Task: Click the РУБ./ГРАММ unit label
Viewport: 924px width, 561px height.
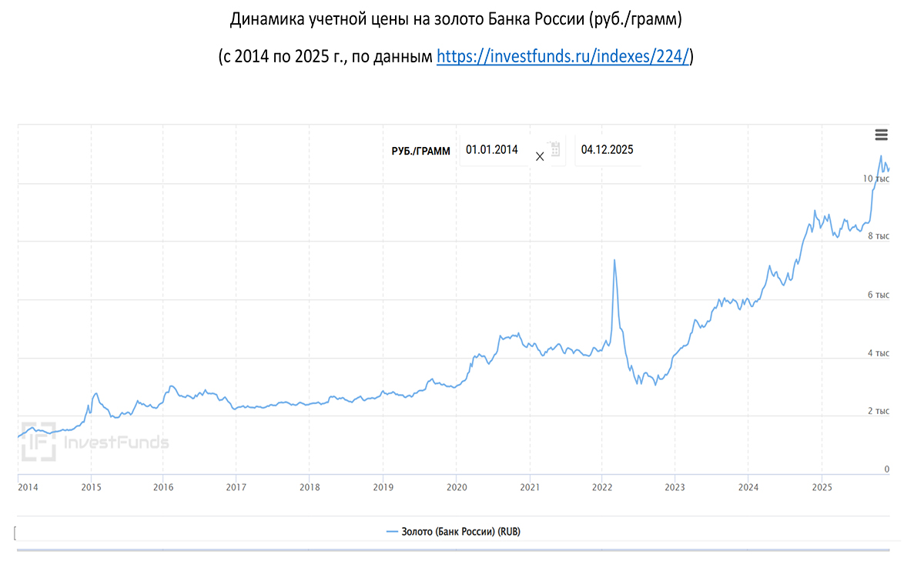Action: [420, 152]
